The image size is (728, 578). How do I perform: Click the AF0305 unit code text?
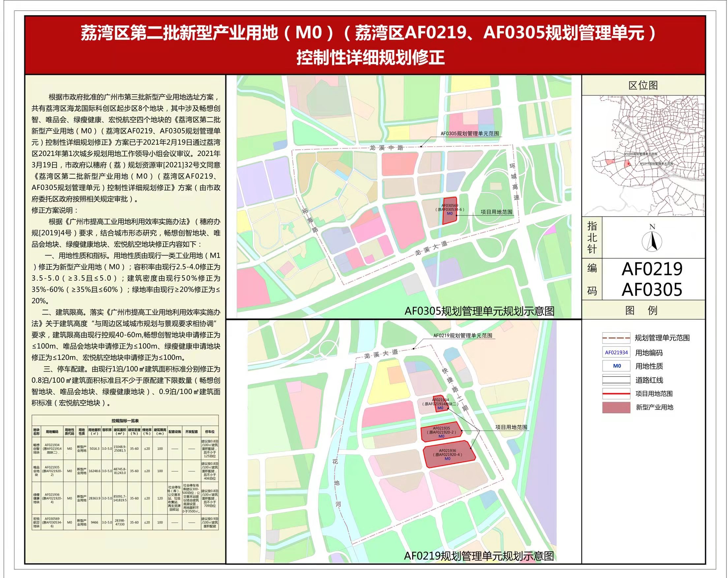point(652,289)
